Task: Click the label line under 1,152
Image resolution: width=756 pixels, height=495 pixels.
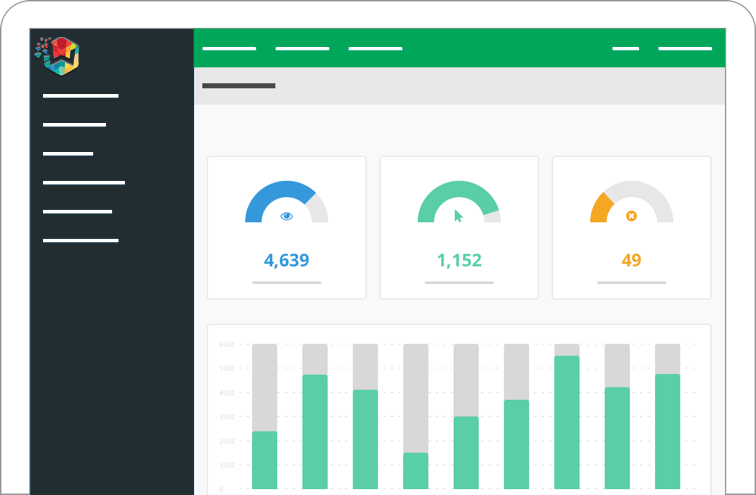Action: [459, 282]
